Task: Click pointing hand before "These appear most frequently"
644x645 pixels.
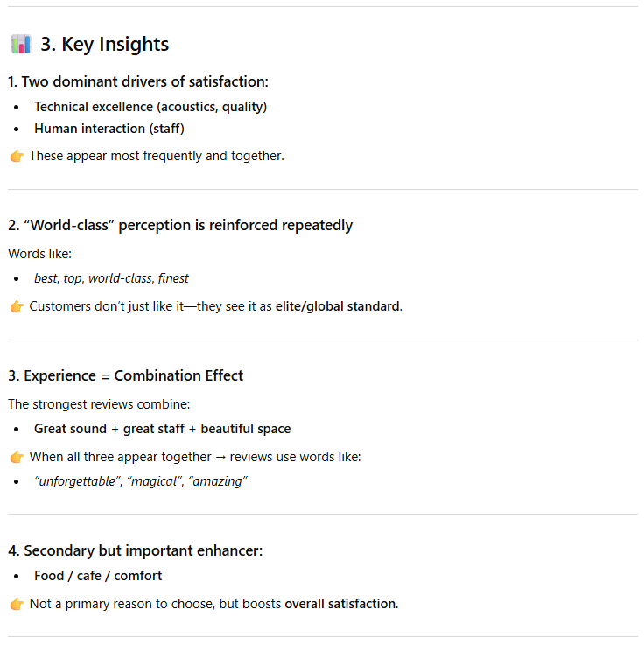Action: coord(17,156)
